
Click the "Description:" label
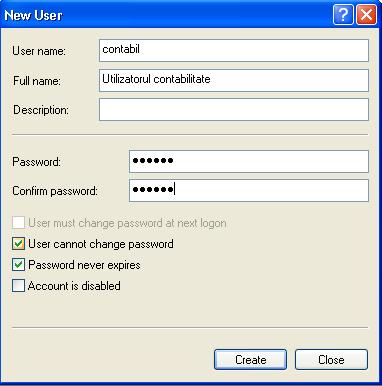[x=41, y=110]
